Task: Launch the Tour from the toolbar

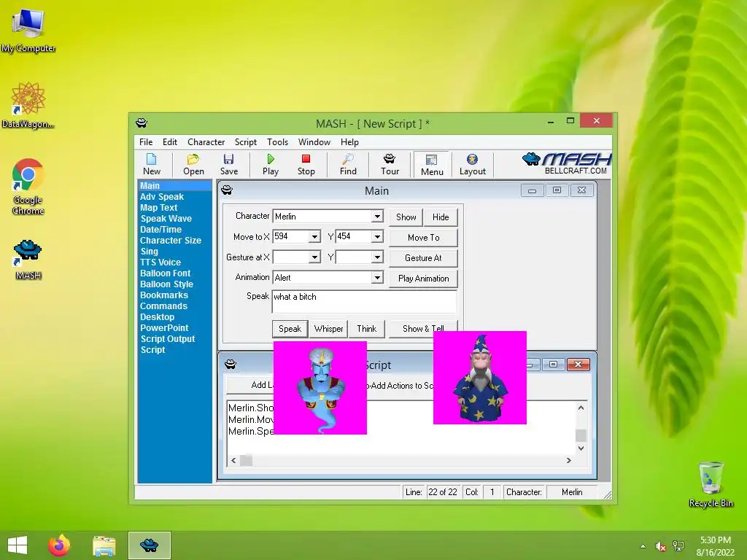Action: (390, 164)
